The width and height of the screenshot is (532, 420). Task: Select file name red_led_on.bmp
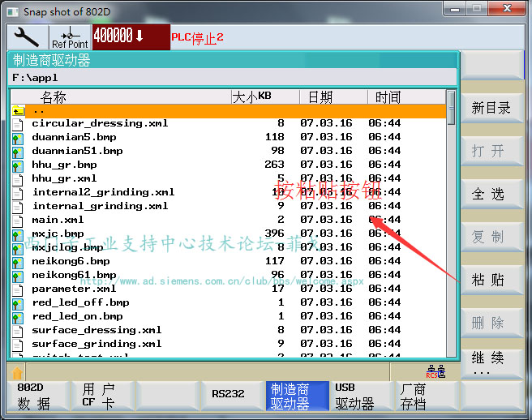pos(77,316)
